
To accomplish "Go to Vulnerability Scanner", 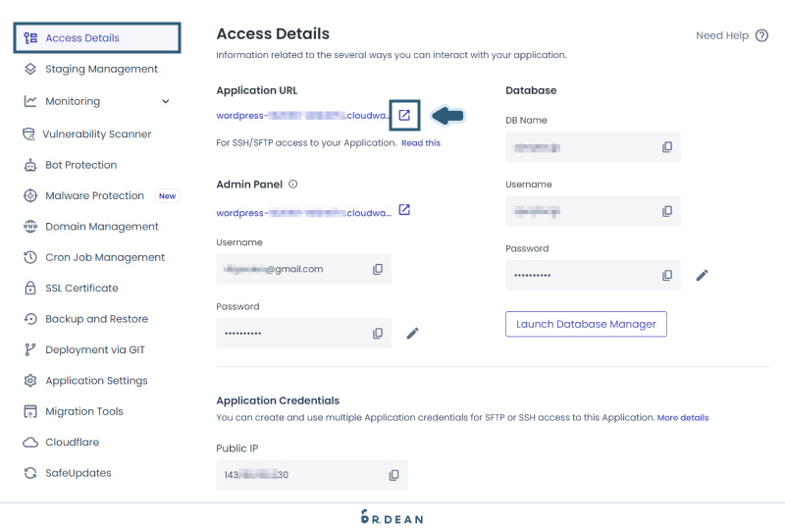I will click(97, 134).
